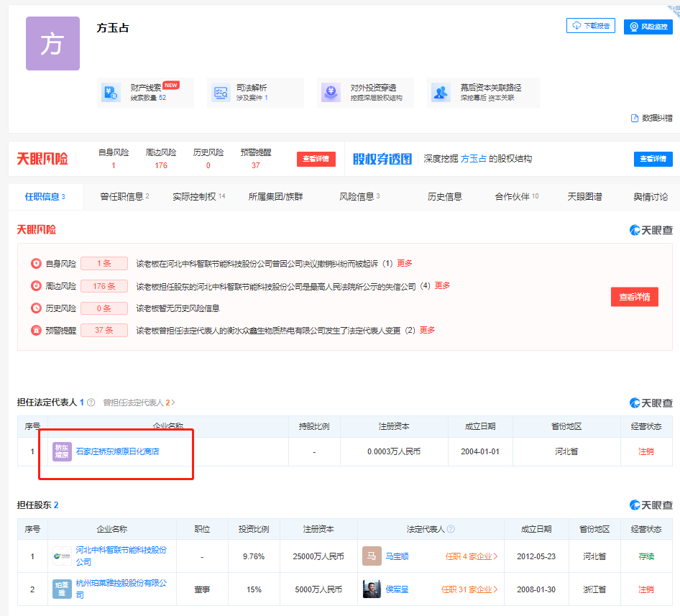The width and height of the screenshot is (680, 616).
Task: Select the 风险信息 tab
Action: pos(359,196)
